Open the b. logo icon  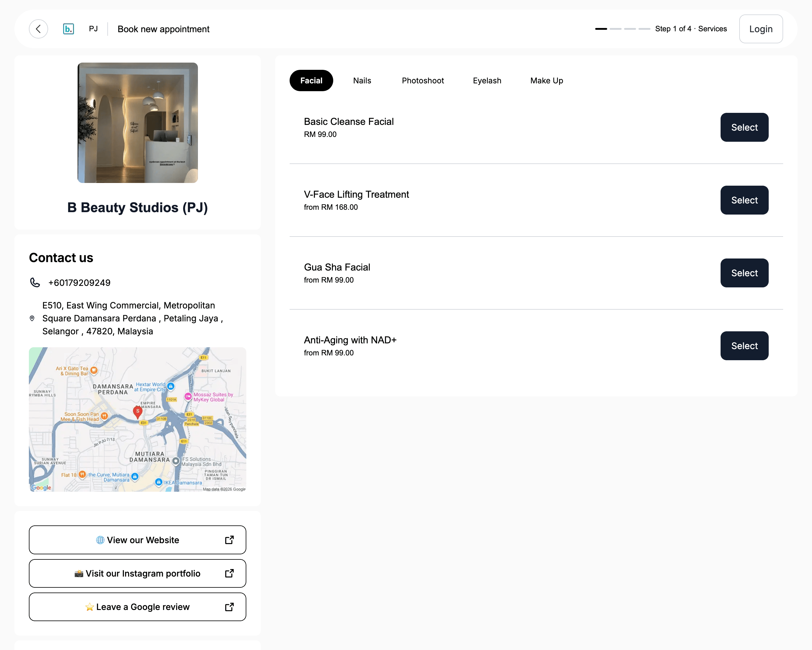click(x=68, y=29)
